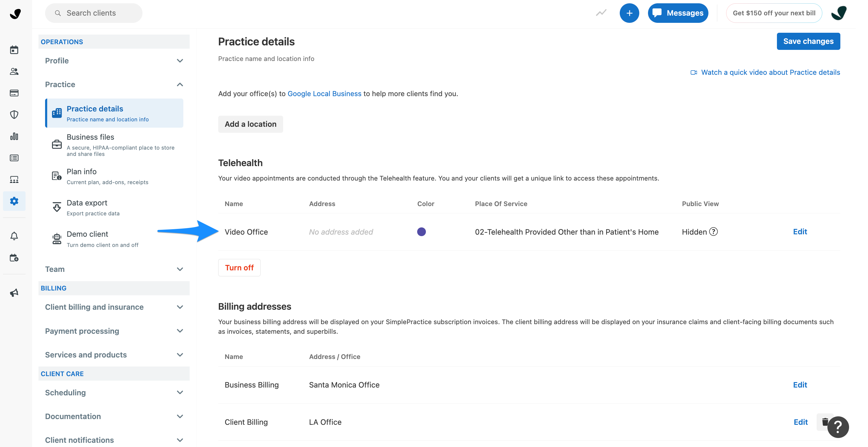
Task: Click the appointment-request calendar icon
Action: tap(14, 258)
